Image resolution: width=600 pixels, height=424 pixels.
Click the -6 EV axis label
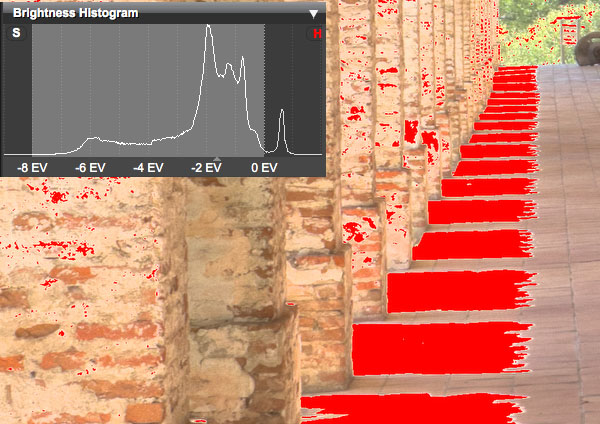point(90,168)
